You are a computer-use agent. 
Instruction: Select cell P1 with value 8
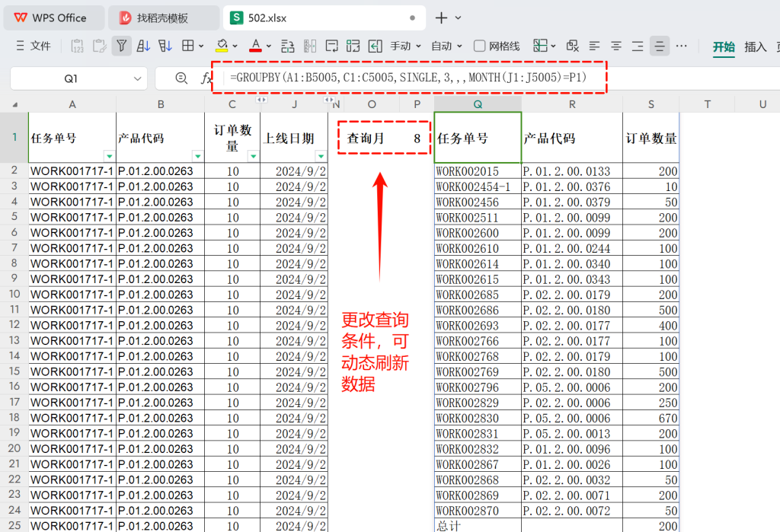coord(417,138)
